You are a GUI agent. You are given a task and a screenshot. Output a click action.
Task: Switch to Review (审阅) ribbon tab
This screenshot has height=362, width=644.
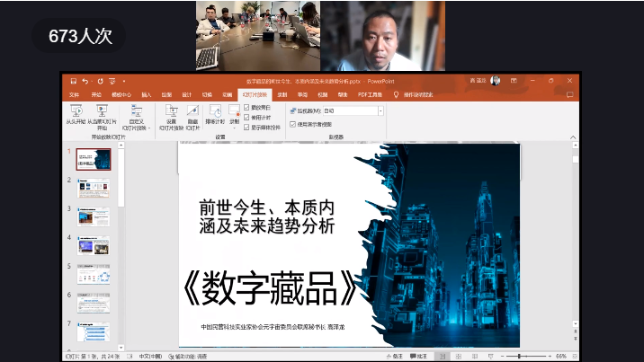click(x=302, y=94)
